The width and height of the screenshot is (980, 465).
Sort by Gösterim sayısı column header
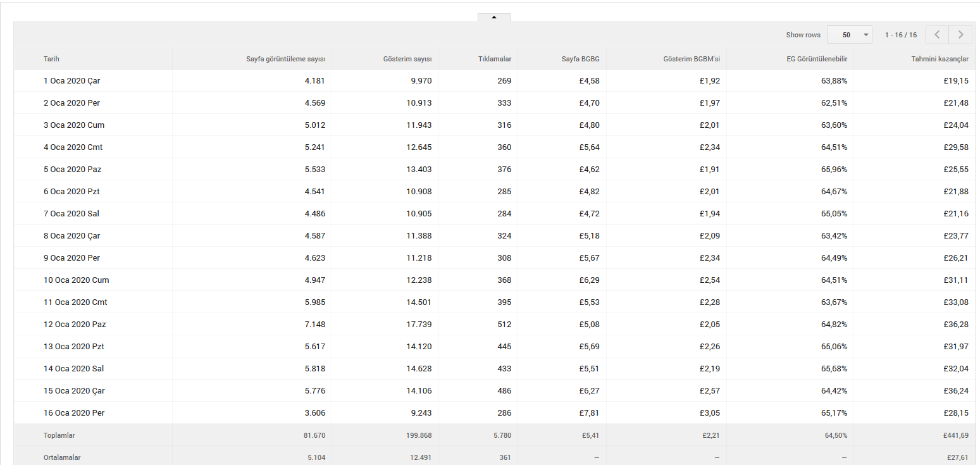coord(407,59)
